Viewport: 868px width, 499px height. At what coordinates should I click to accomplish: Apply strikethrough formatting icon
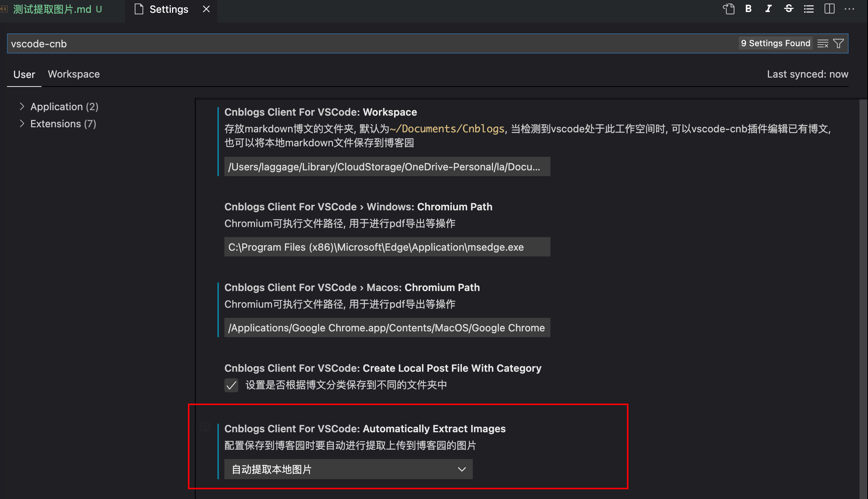788,9
